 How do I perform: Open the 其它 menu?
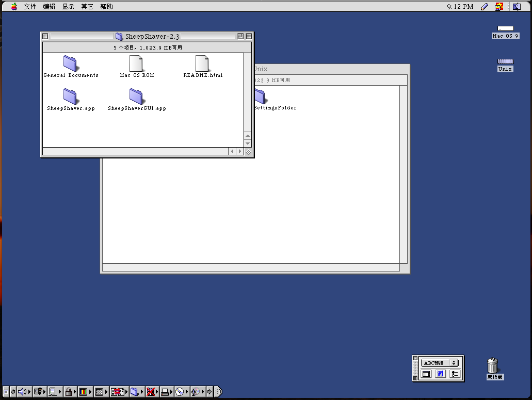87,6
